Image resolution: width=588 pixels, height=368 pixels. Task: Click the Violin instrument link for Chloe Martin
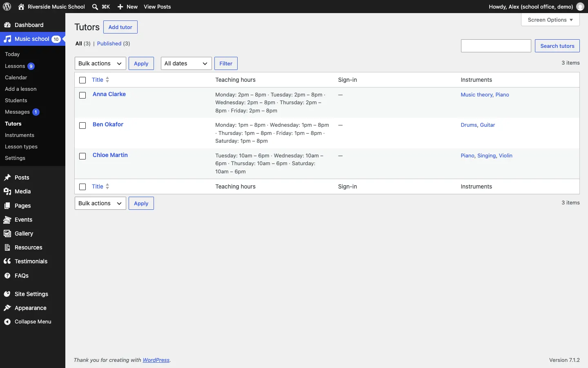tap(506, 156)
